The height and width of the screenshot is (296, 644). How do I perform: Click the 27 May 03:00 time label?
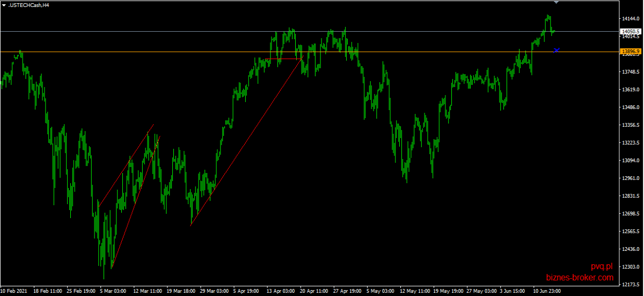(x=481, y=291)
